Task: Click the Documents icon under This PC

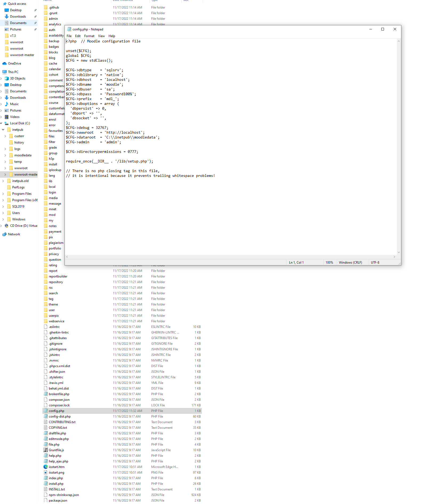Action: (x=7, y=91)
